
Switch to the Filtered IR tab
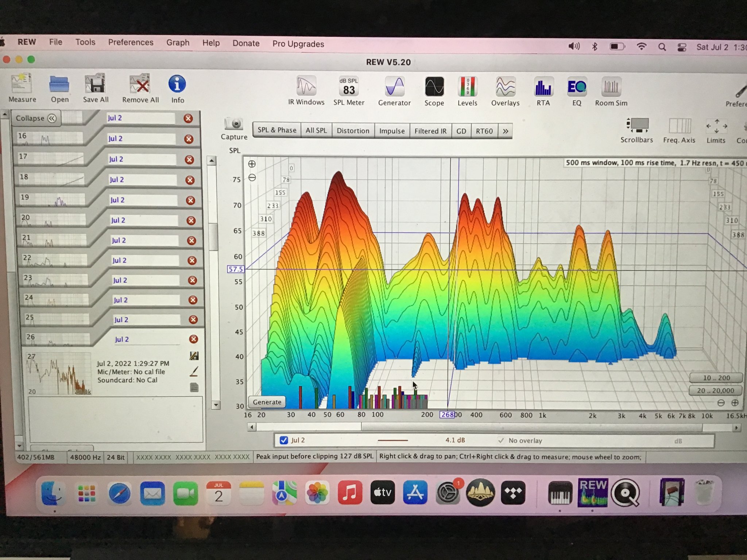[430, 131]
